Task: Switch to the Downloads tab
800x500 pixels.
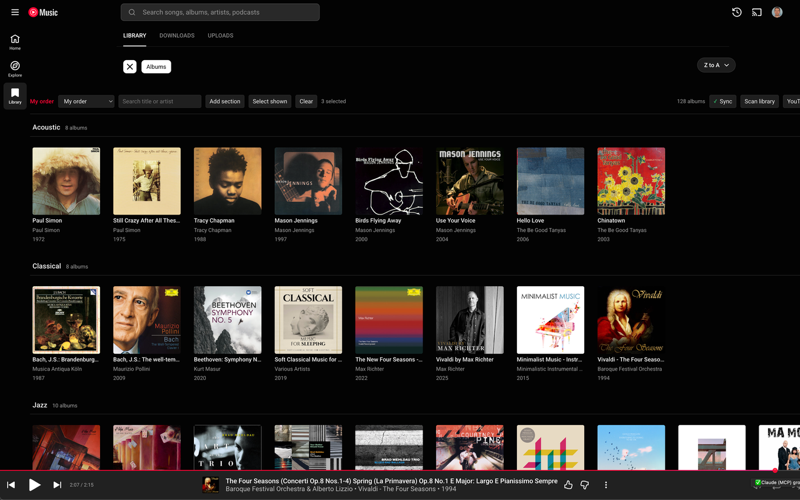Action: pyautogui.click(x=177, y=36)
